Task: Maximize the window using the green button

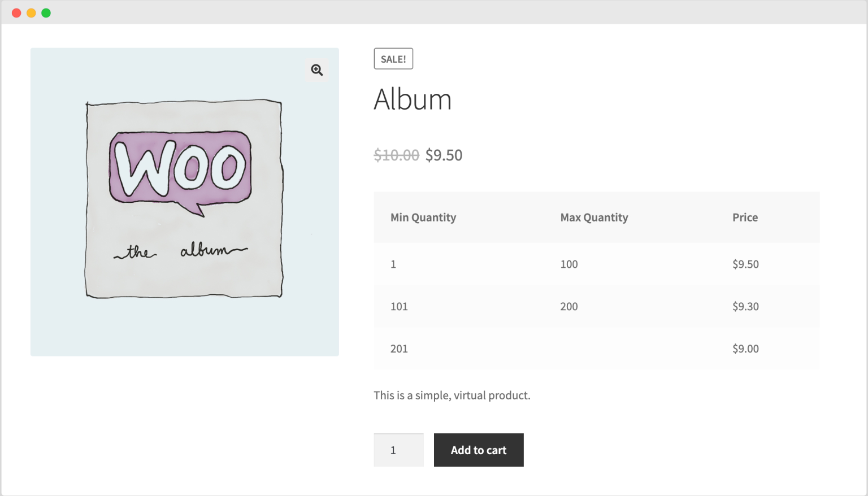Action: tap(46, 13)
